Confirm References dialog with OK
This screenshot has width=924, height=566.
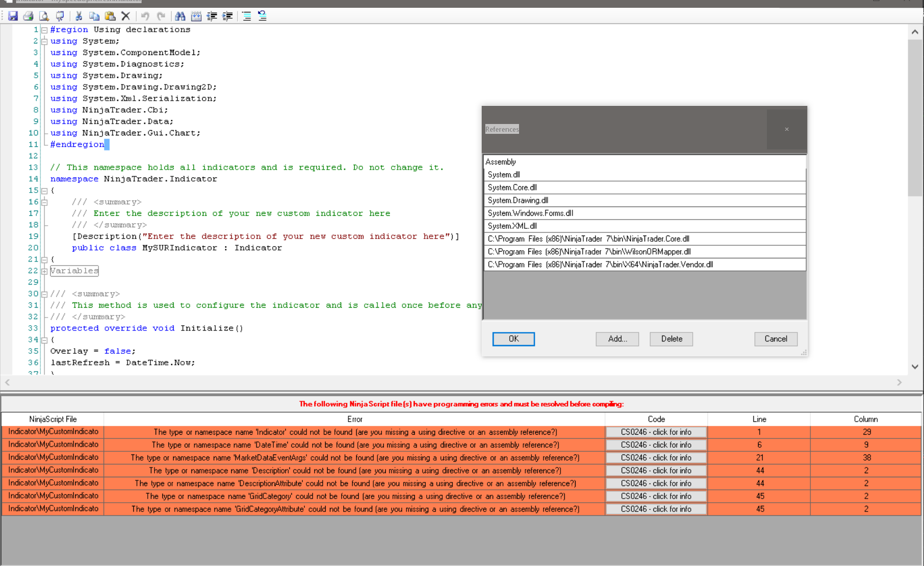[513, 339]
